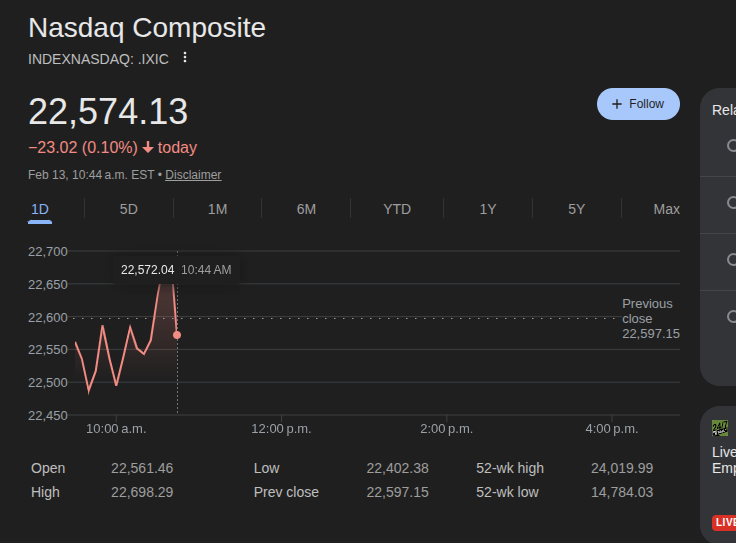Image resolution: width=736 pixels, height=543 pixels.
Task: Click the Feb 13, 10:44 a.m. EST timestamp
Action: (91, 175)
